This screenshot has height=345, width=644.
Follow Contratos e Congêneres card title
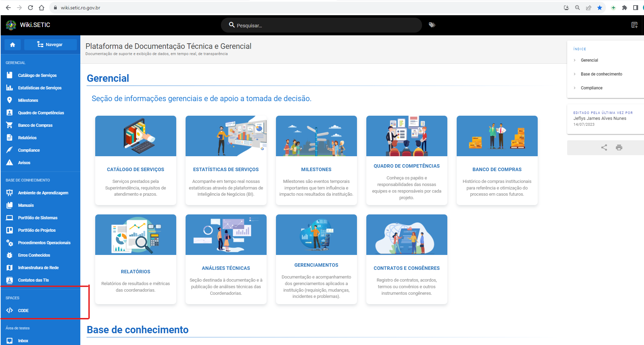[x=406, y=268]
